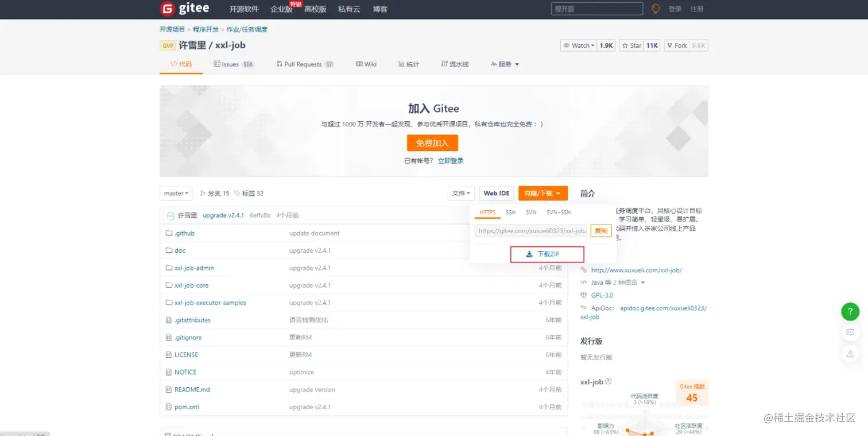Image resolution: width=868 pixels, height=436 pixels.
Task: Open the Issues tab
Action: point(234,64)
